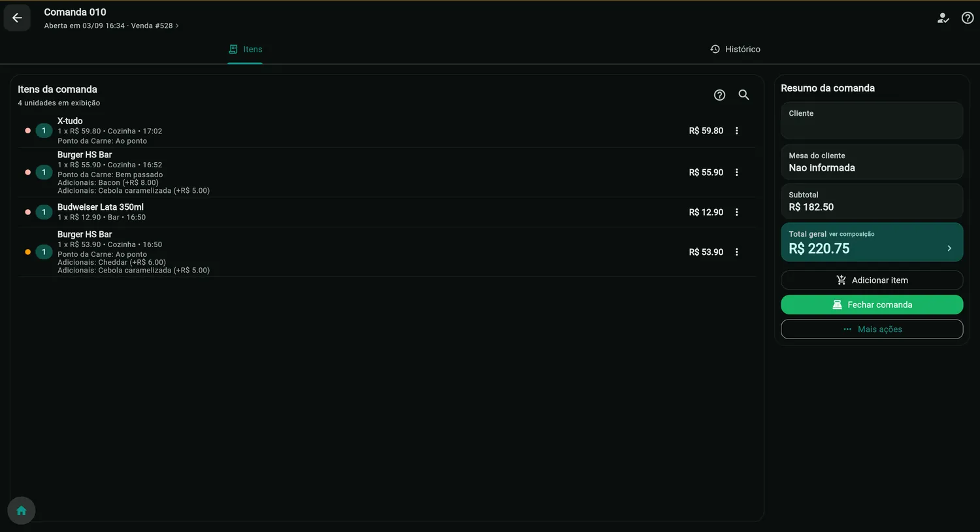
Task: Click Fechar comanda button
Action: (872, 305)
